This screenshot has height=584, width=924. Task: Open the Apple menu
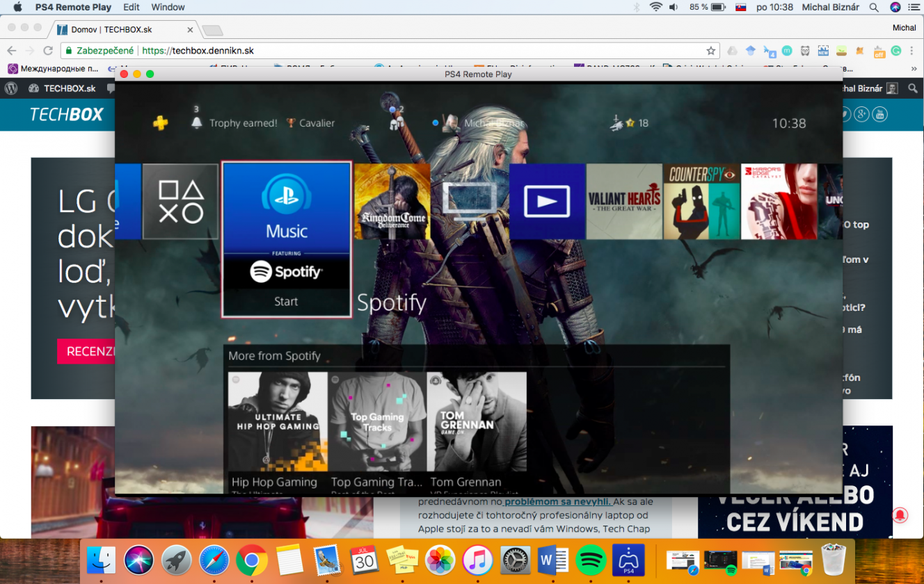[x=18, y=7]
